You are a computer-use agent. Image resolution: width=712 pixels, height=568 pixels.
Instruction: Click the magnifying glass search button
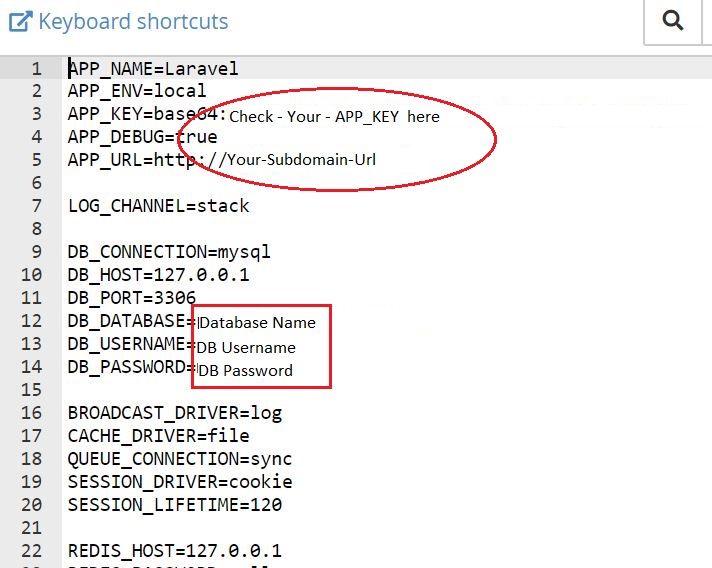(x=672, y=20)
